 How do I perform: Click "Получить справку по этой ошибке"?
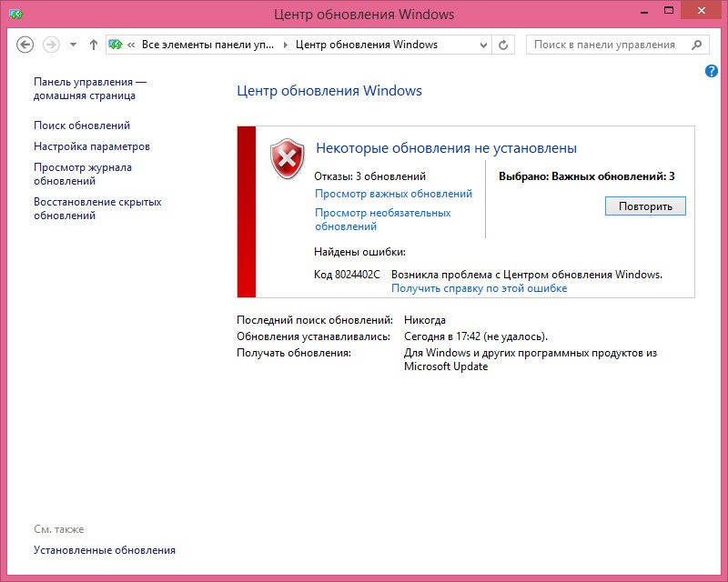(479, 288)
